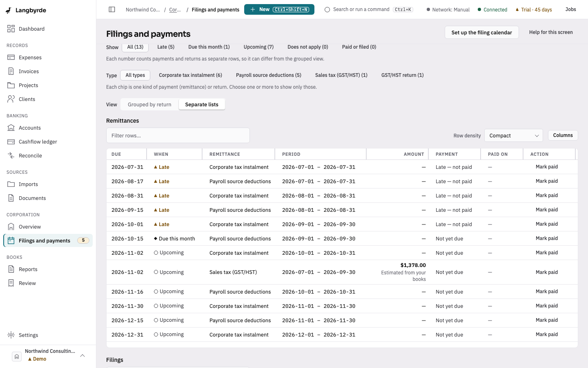
Task: Open the Settings gear icon
Action: coord(11,335)
